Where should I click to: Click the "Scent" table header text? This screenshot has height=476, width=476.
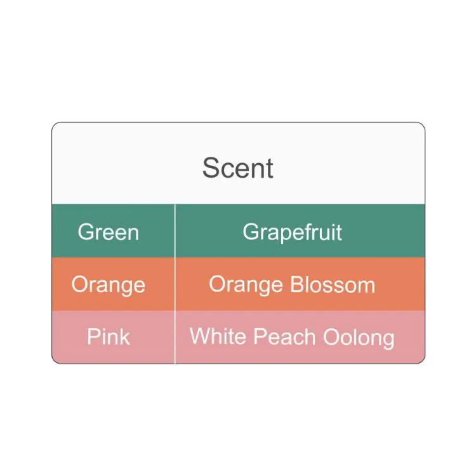click(238, 168)
